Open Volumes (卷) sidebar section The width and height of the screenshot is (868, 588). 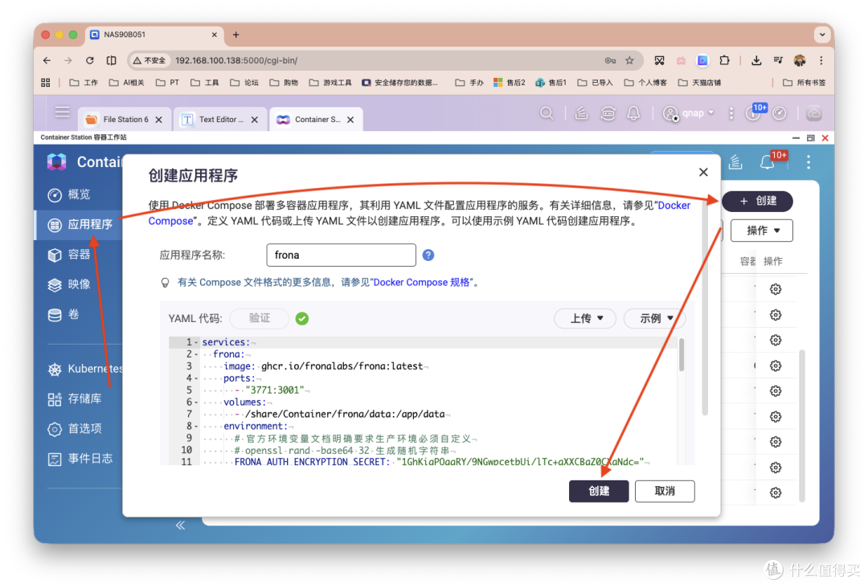(x=63, y=314)
